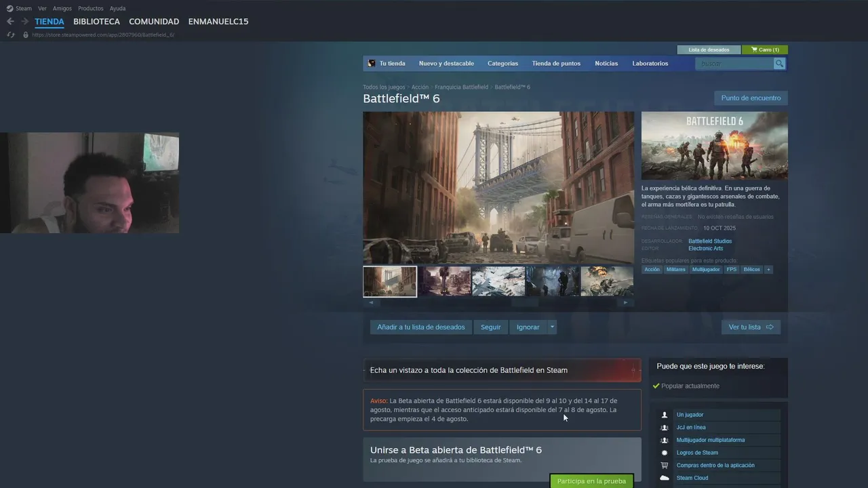Click the Battlefield 6 header capsule image
868x488 pixels.
(715, 146)
